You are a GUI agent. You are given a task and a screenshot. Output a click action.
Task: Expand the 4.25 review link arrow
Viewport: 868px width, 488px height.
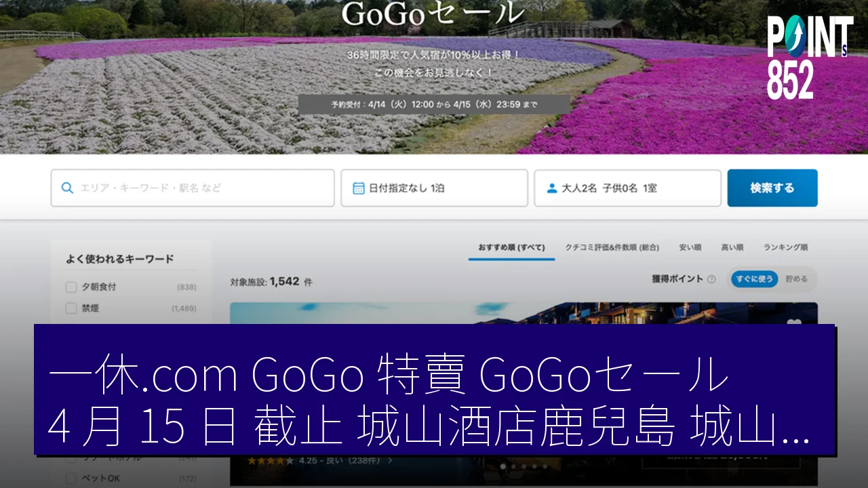(x=390, y=461)
